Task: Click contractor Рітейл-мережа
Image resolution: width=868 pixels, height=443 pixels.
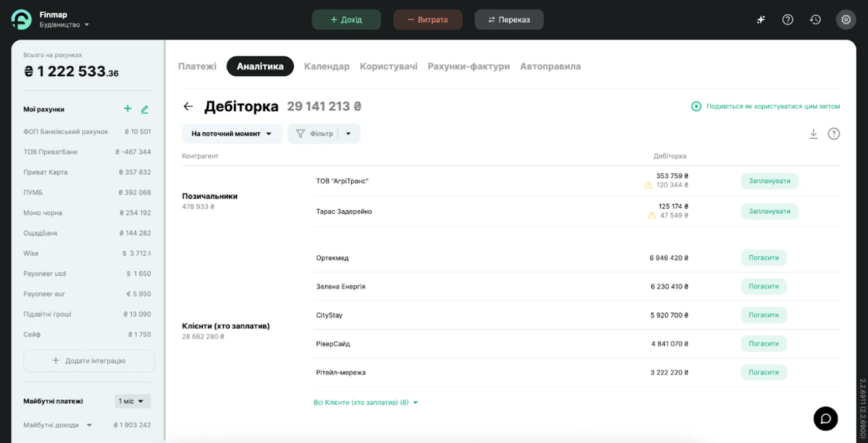Action: [340, 372]
